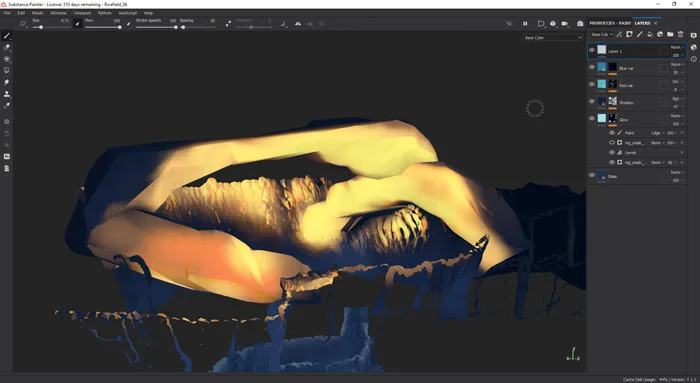The width and height of the screenshot is (700, 383).
Task: Open Display settings icon in right dock
Action: pos(693,36)
